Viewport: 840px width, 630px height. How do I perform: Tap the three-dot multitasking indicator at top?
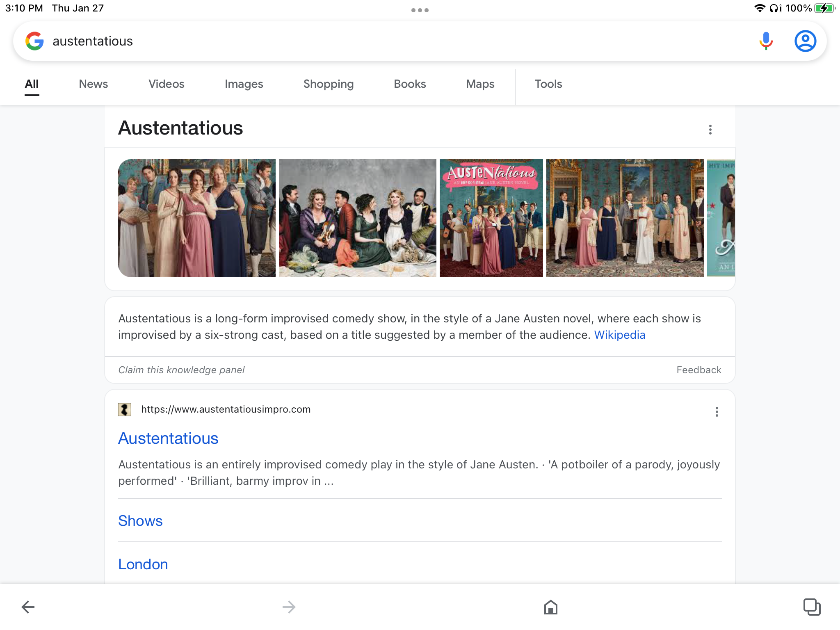pos(420,10)
